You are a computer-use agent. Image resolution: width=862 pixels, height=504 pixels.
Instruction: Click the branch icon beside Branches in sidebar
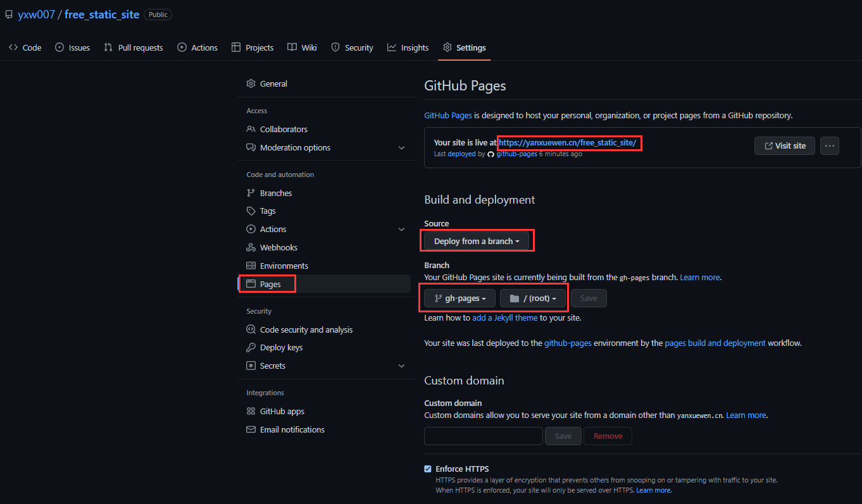pyautogui.click(x=251, y=193)
